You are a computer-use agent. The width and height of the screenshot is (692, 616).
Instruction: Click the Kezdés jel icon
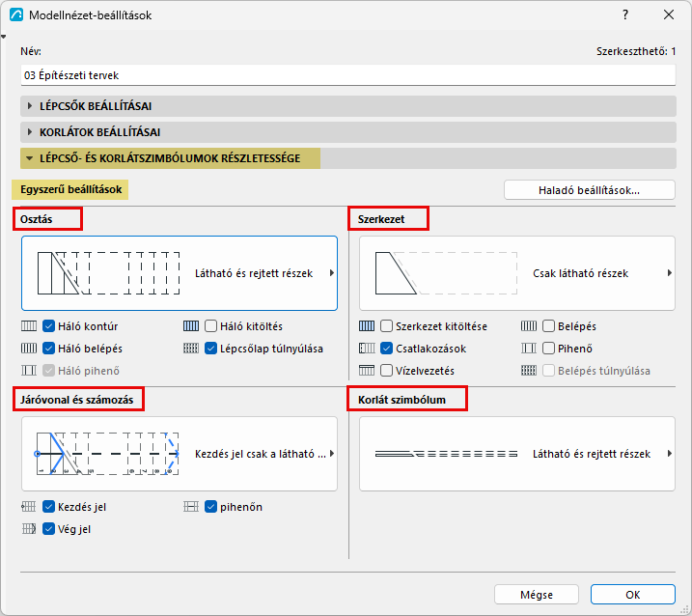[29, 507]
